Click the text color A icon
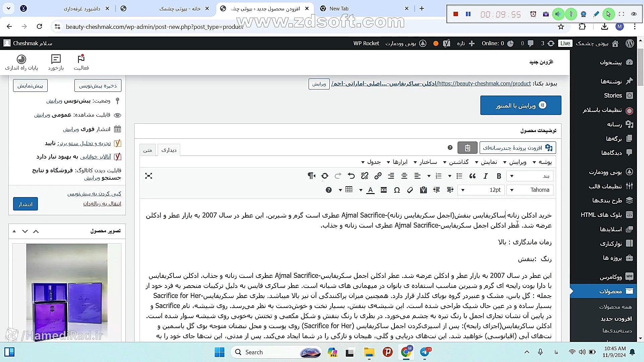This screenshot has height=362, width=644. coord(370,190)
